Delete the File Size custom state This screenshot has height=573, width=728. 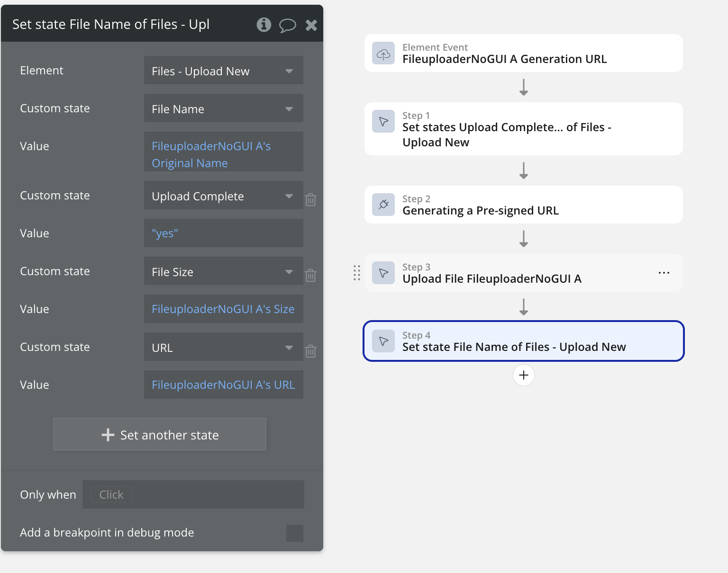[x=310, y=275]
